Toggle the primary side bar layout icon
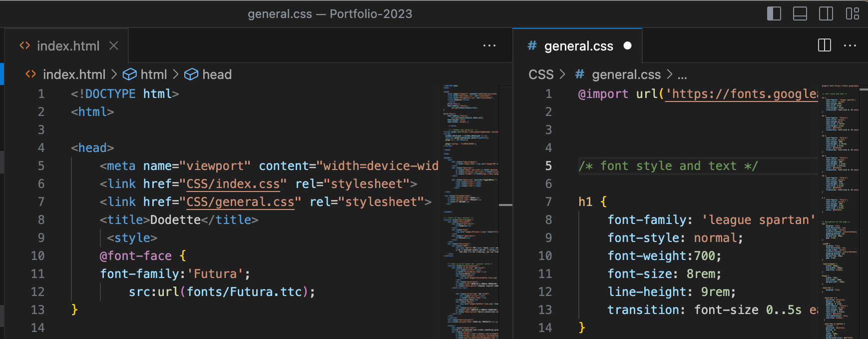Image resolution: width=868 pixels, height=339 pixels. pos(774,13)
